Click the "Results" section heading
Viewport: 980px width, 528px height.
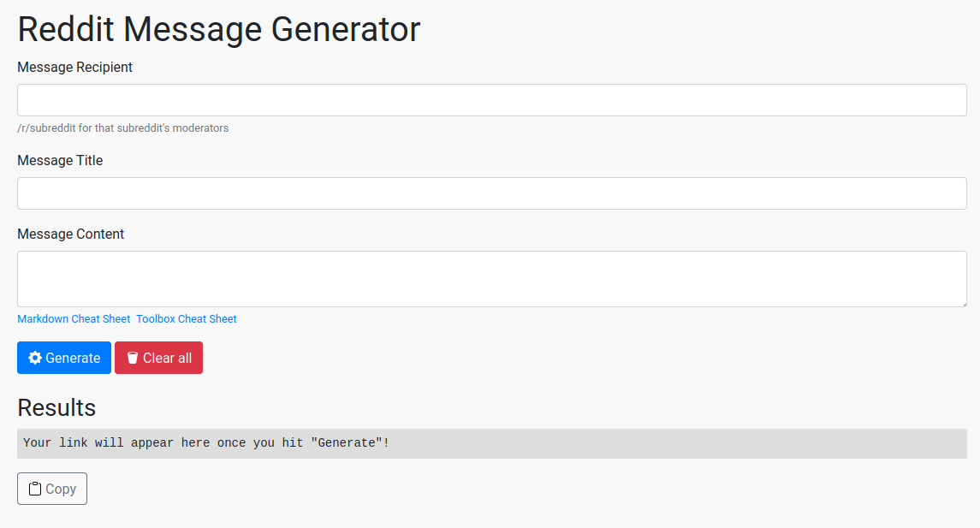(56, 406)
